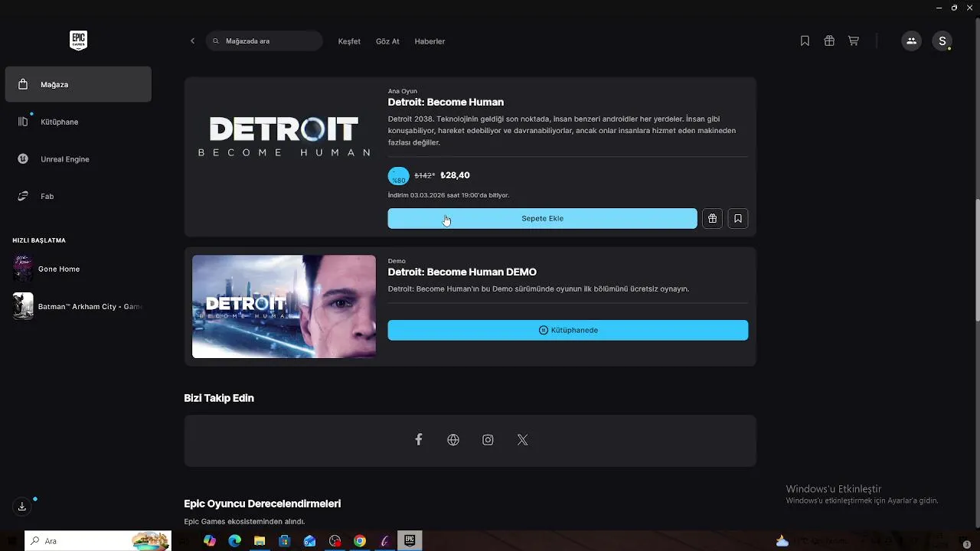Click the Detroit demo artwork thumbnail

[x=284, y=306]
